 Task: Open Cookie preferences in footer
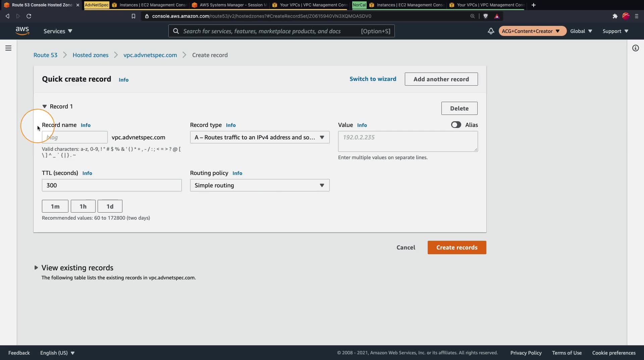(x=614, y=353)
